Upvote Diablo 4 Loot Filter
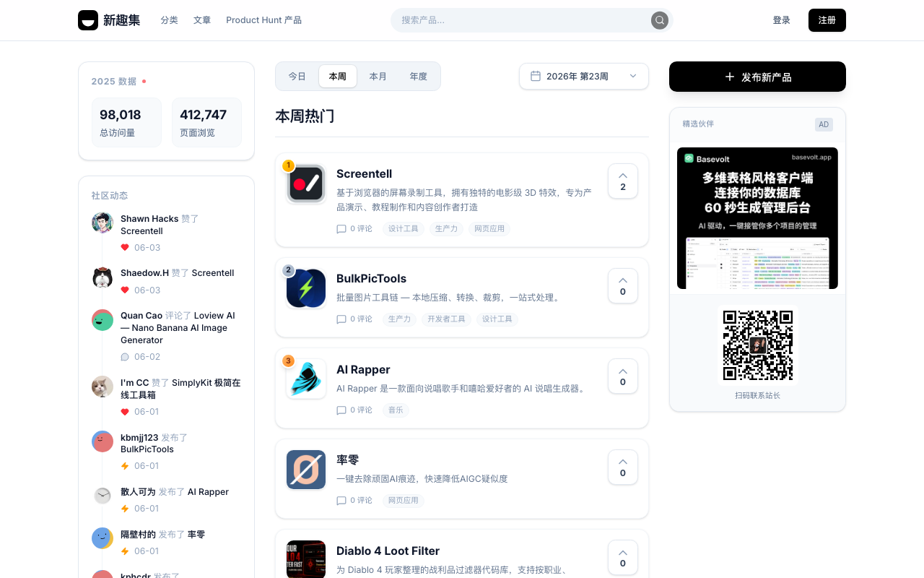The height and width of the screenshot is (578, 924). [623, 558]
